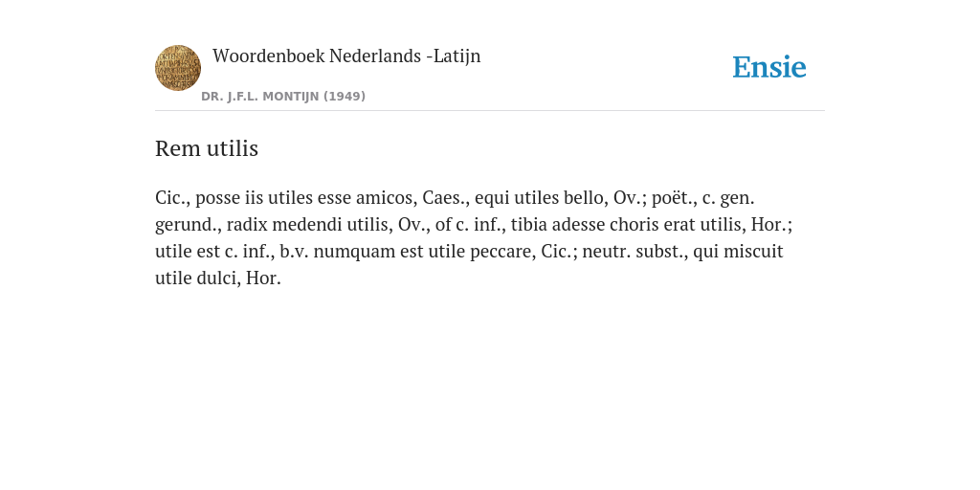Click the round dictionary avatar image
The image size is (980, 490).
[x=178, y=68]
